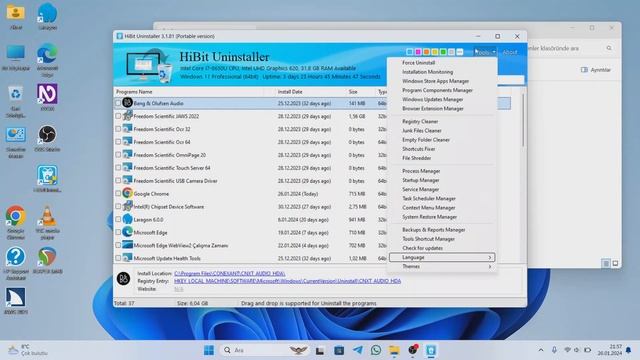Click the About button
This screenshot has height=360, width=640.
(509, 52)
